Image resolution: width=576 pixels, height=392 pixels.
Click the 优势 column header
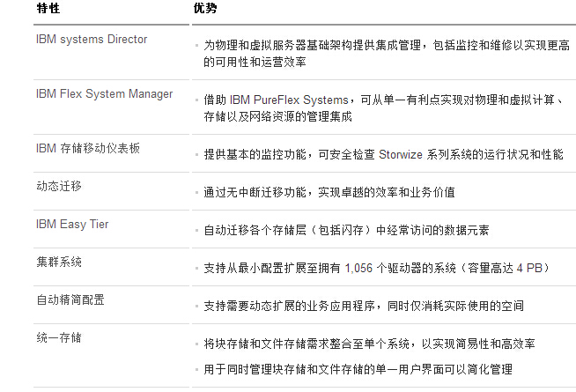coord(205,8)
